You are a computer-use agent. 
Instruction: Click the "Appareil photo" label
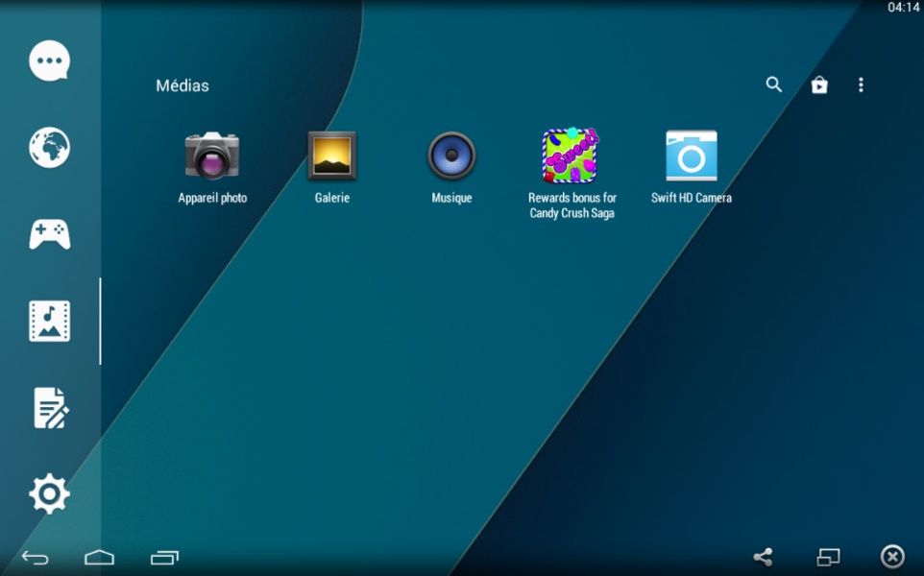212,198
